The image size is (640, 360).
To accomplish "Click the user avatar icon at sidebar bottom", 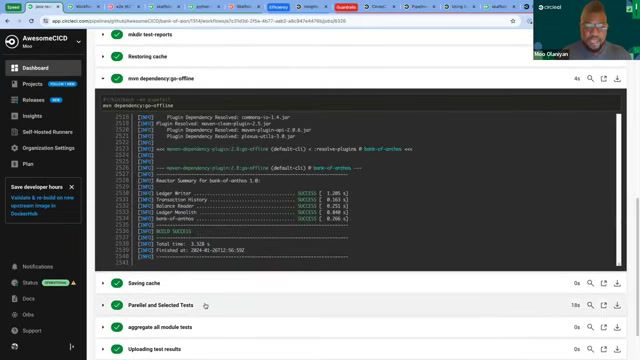I will [x=15, y=347].
